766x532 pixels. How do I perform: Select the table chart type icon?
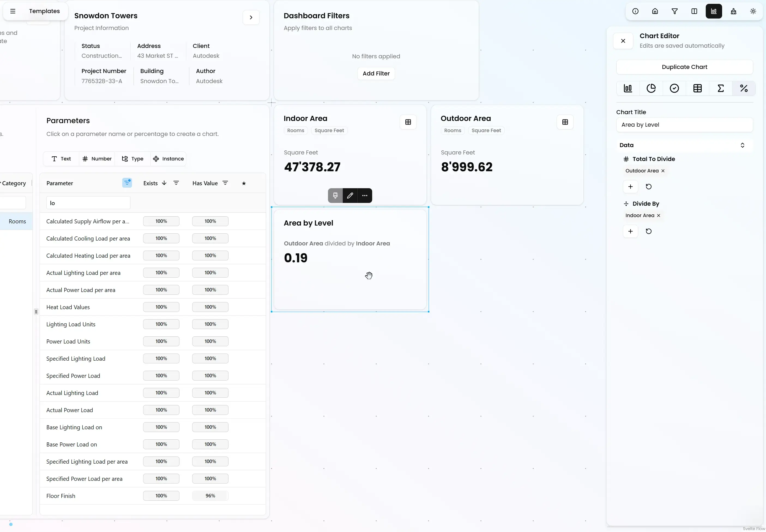697,88
